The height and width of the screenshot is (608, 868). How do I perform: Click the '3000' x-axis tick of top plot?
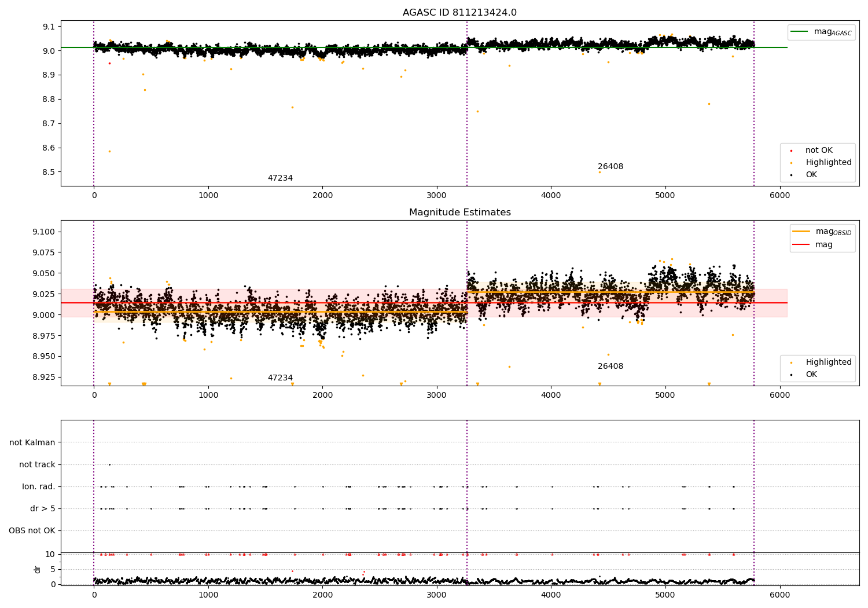tap(436, 195)
